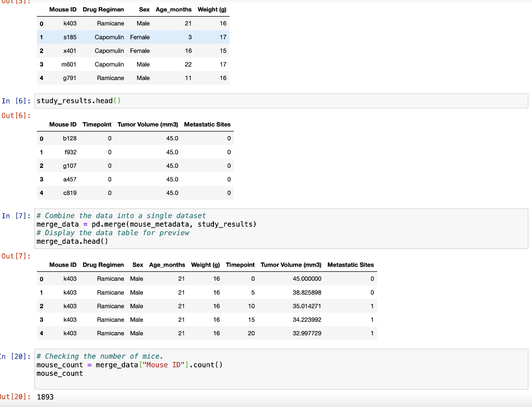The width and height of the screenshot is (532, 407).
Task: Click the In [6] prompt label
Action: tap(16, 101)
